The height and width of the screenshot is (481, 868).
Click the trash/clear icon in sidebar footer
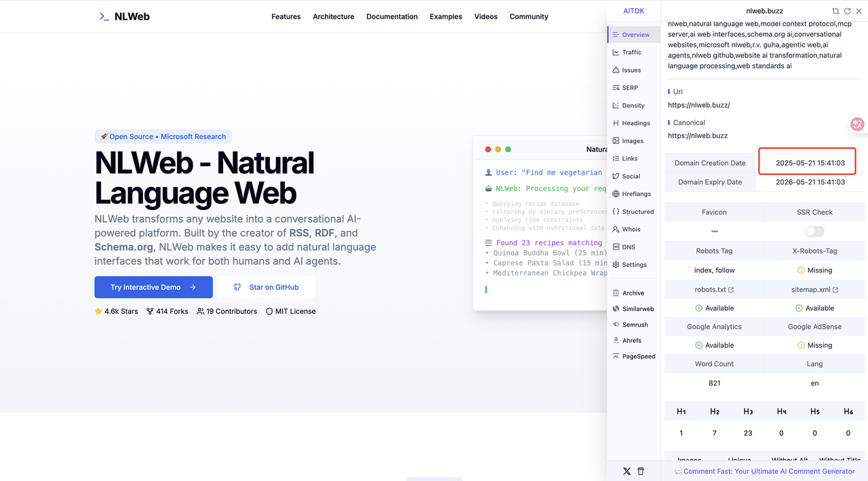coord(641,471)
